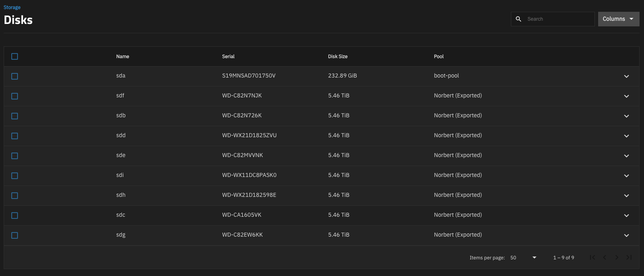Navigate to the Storage breadcrumb link
Image resolution: width=644 pixels, height=276 pixels.
12,7
